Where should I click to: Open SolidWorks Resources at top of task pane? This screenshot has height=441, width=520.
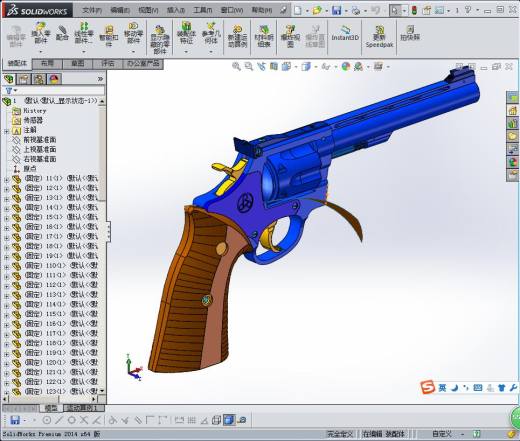tap(513, 98)
